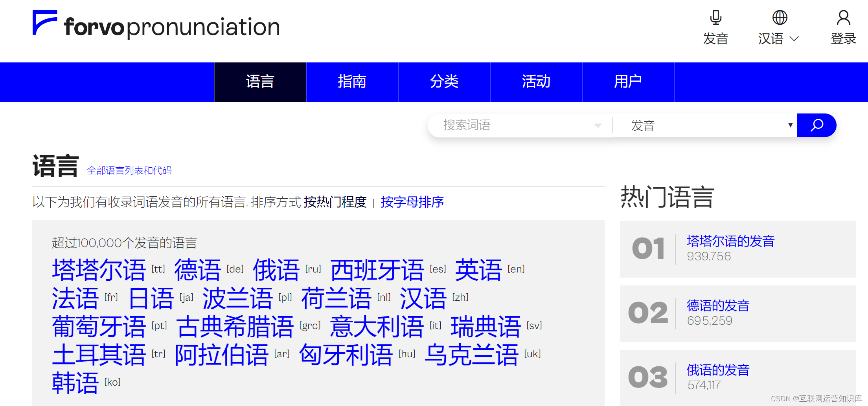Click the 03 rank number
The width and height of the screenshot is (868, 406).
[648, 377]
